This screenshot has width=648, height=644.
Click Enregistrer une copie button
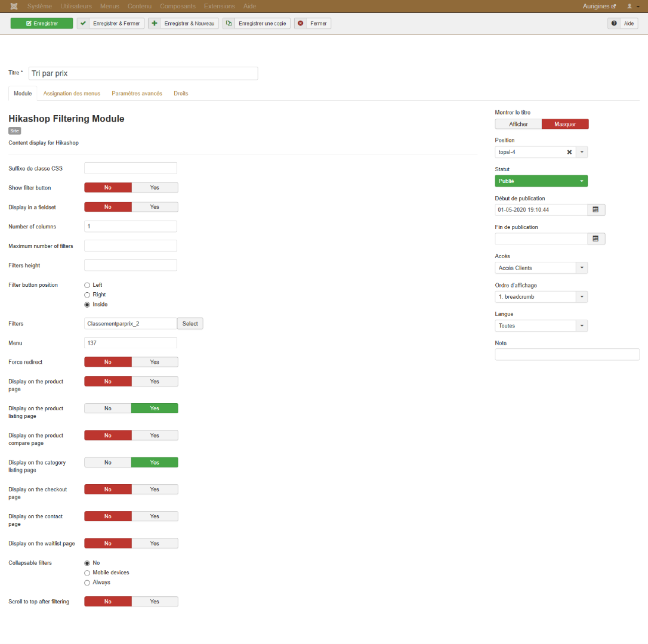(x=257, y=23)
